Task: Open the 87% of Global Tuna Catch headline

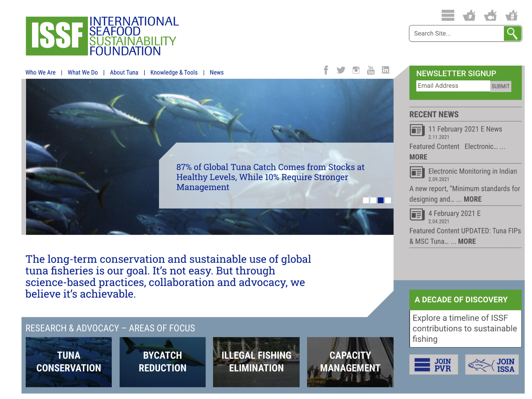Action: point(270,177)
